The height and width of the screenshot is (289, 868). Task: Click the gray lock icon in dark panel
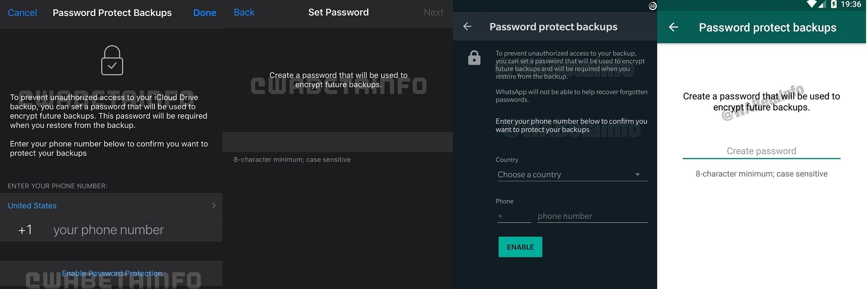tap(474, 58)
